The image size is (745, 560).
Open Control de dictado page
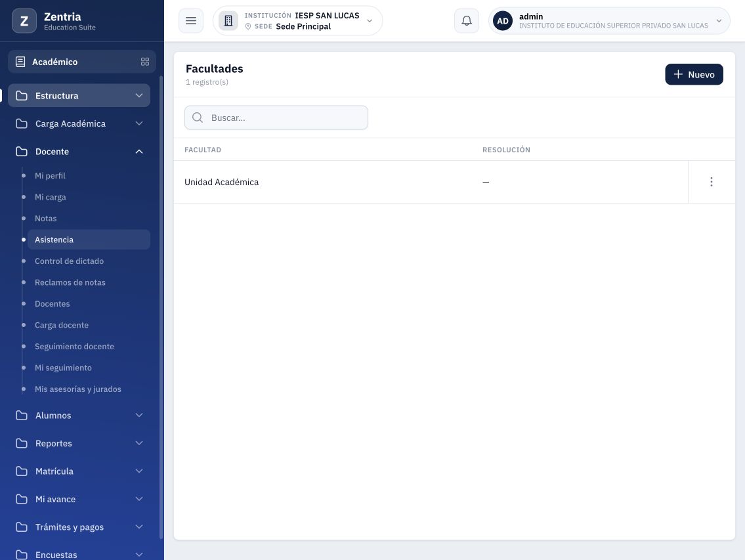point(89,261)
